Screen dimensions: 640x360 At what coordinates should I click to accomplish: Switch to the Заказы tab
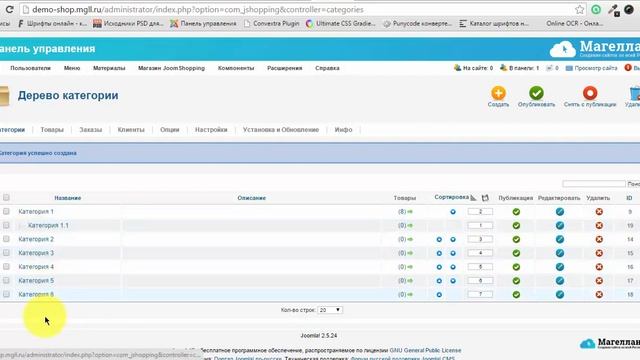[x=91, y=130]
